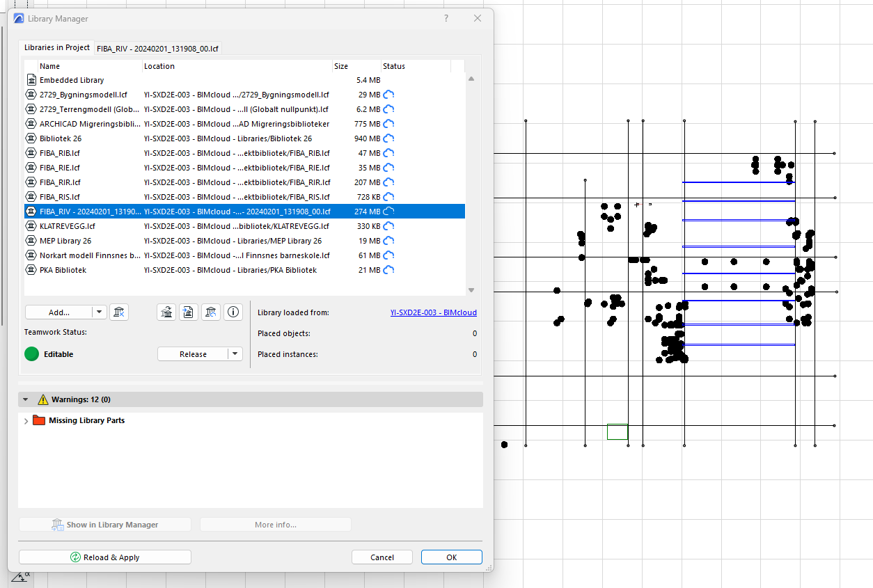
Task: Click the cloud status icon for FIBA_RIB.lcf
Action: tap(388, 153)
